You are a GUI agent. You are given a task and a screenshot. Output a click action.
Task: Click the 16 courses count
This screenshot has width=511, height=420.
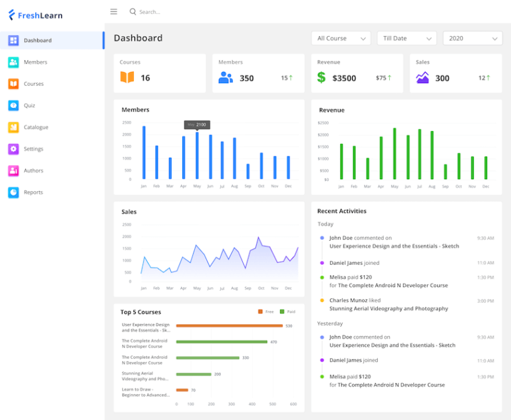(x=145, y=78)
